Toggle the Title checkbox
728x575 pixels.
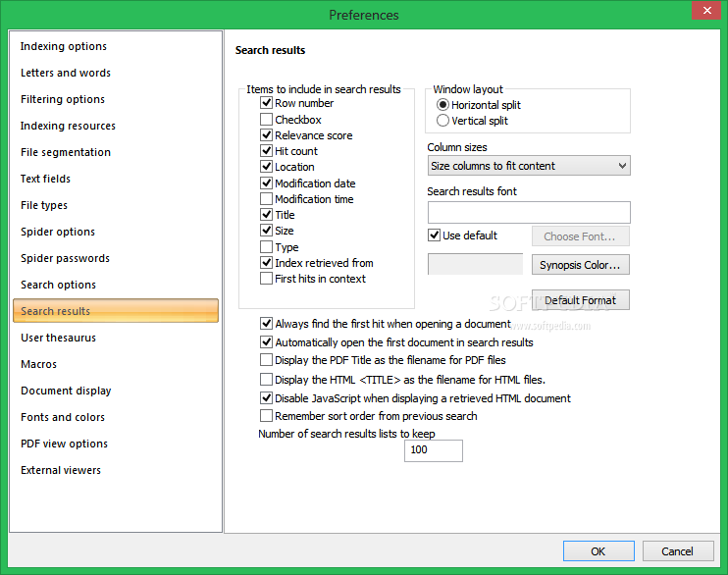tap(266, 215)
